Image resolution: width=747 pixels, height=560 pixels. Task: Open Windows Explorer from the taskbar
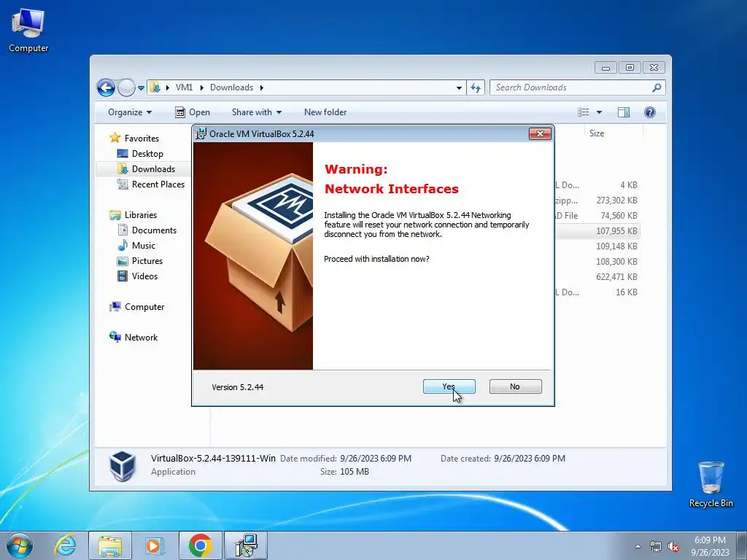point(110,545)
